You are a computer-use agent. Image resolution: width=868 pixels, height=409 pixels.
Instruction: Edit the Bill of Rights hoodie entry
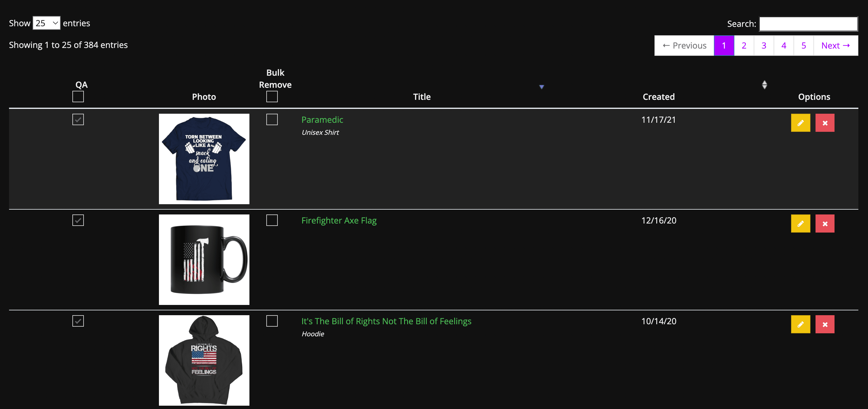click(800, 325)
